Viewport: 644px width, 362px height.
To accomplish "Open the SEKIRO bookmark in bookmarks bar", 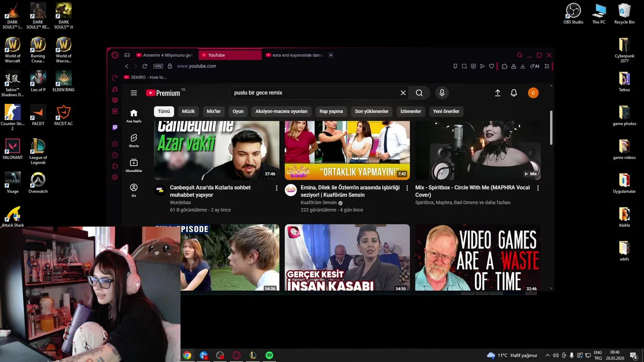I will (145, 77).
